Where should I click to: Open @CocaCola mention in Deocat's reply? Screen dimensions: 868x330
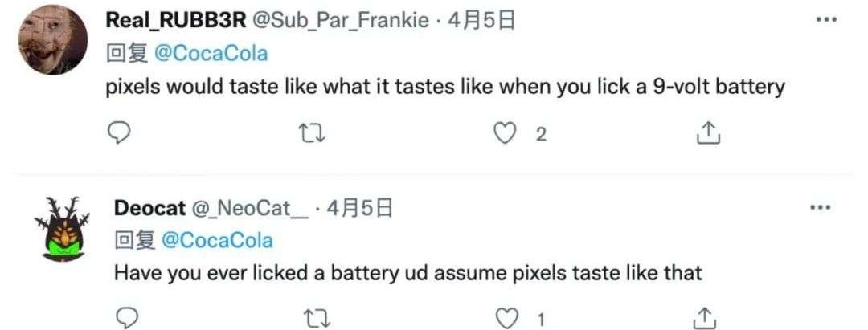217,240
